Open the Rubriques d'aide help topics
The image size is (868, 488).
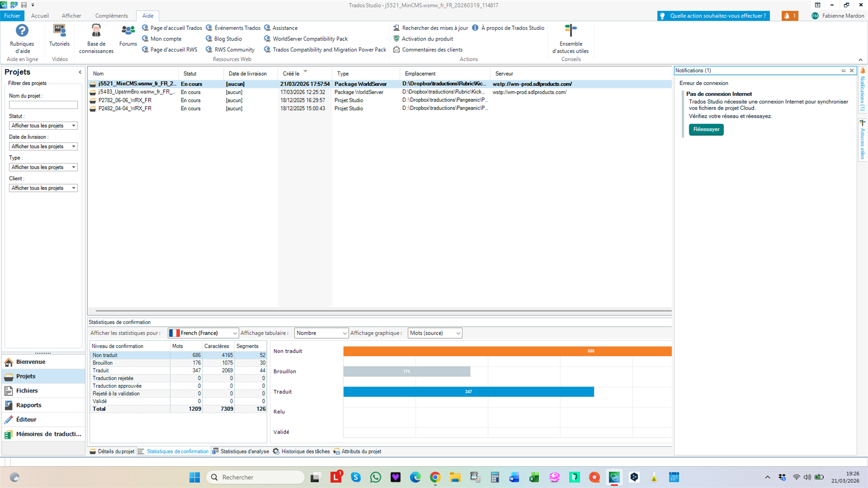click(21, 41)
